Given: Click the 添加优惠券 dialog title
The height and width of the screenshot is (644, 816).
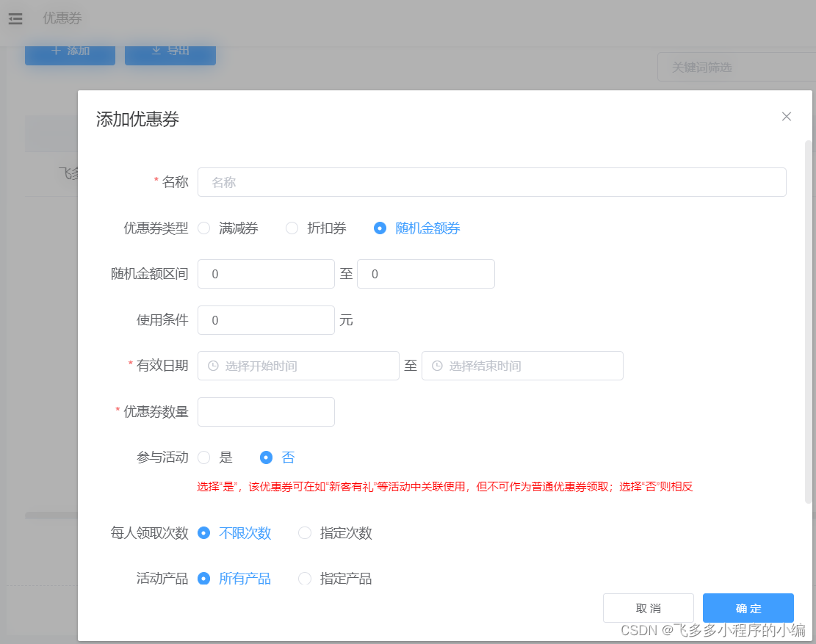Looking at the screenshot, I should tap(137, 119).
